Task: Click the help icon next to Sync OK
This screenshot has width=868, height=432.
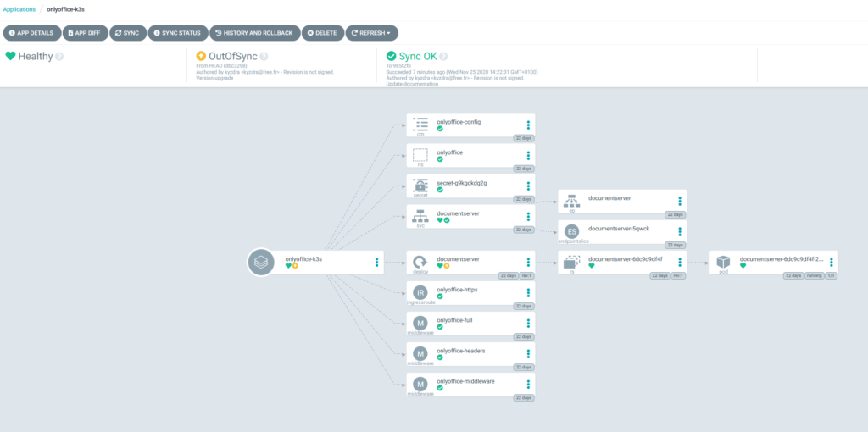Action: coord(443,57)
